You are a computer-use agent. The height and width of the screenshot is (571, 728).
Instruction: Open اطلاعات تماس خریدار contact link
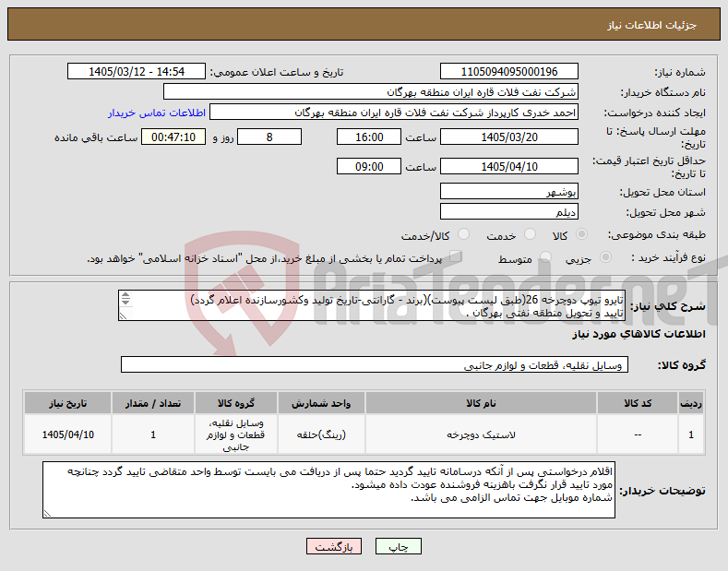click(157, 113)
